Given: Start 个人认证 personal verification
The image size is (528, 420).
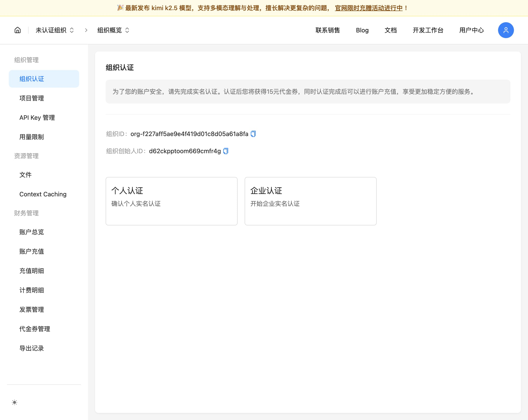Looking at the screenshot, I should click(171, 201).
